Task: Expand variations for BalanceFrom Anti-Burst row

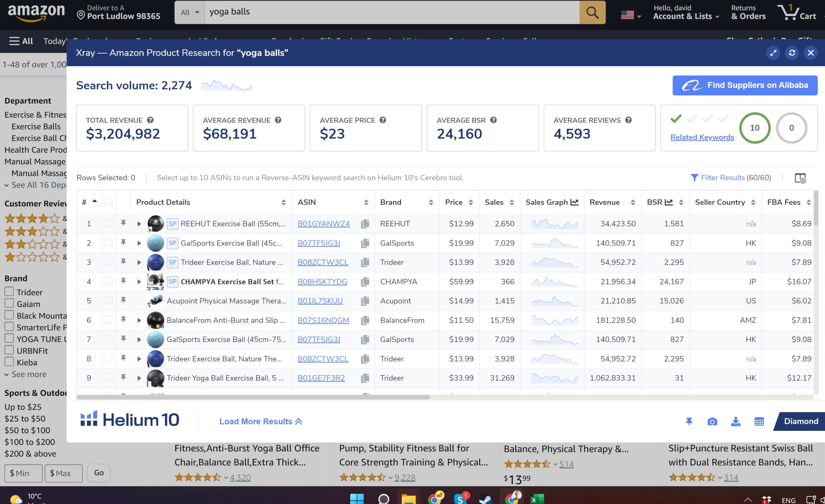Action: (139, 320)
